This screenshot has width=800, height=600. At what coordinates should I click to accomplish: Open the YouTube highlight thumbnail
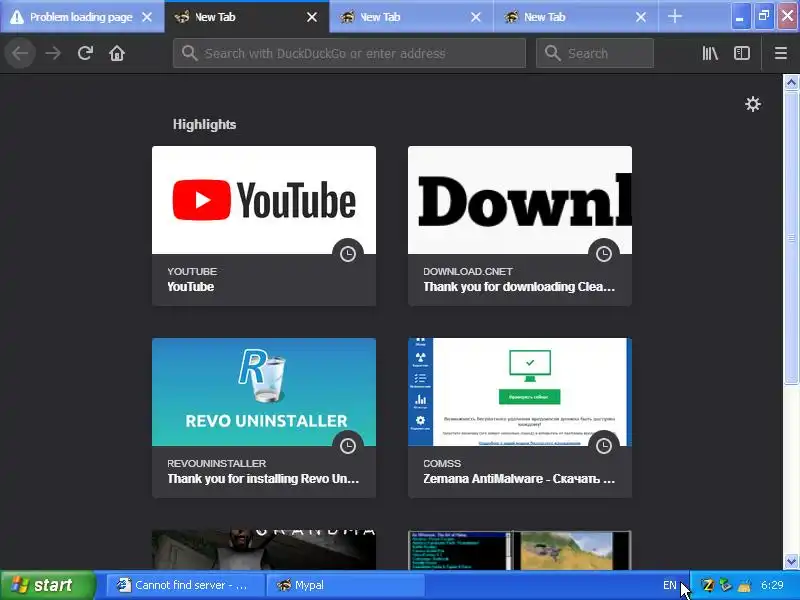click(264, 200)
